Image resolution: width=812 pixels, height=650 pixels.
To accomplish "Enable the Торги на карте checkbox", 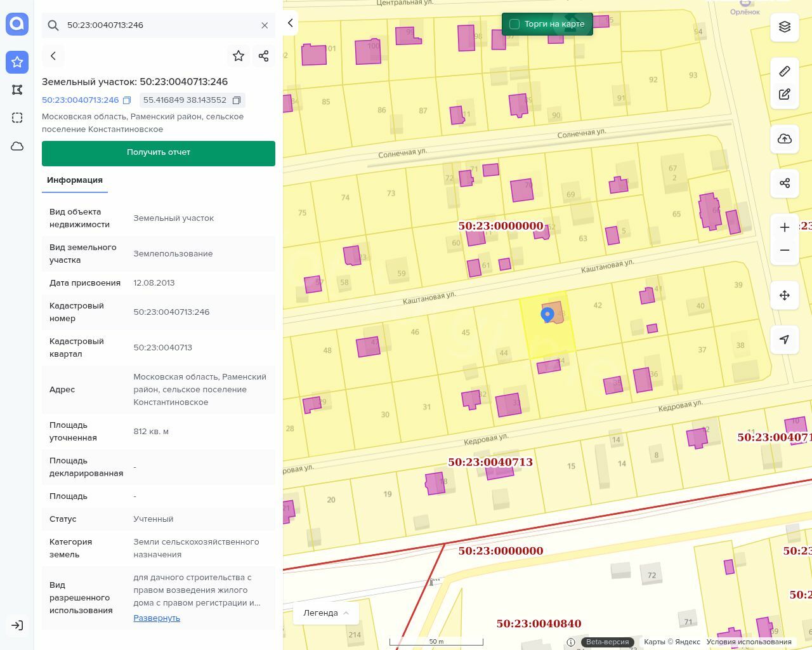I will click(514, 24).
